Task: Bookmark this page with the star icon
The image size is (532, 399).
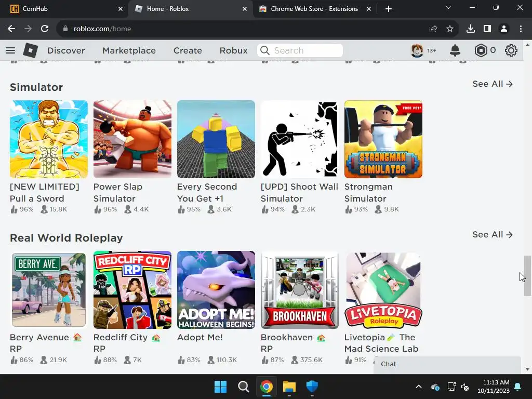Action: click(450, 29)
